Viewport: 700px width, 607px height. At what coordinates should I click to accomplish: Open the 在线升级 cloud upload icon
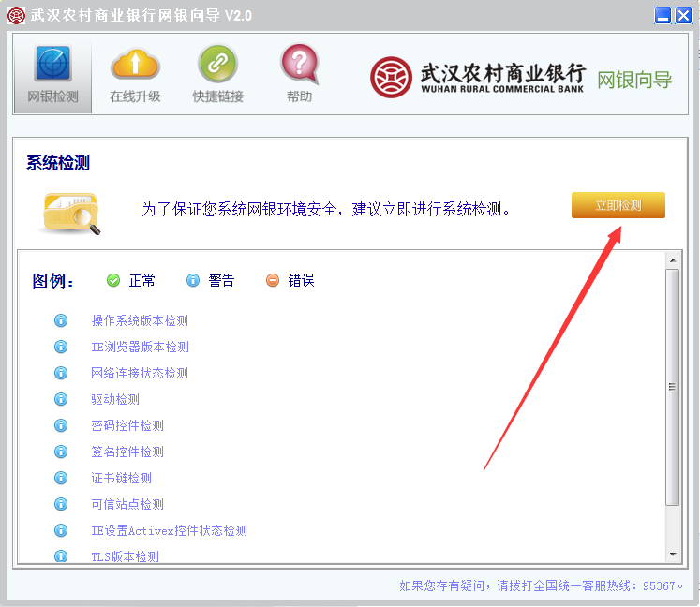coord(135,64)
